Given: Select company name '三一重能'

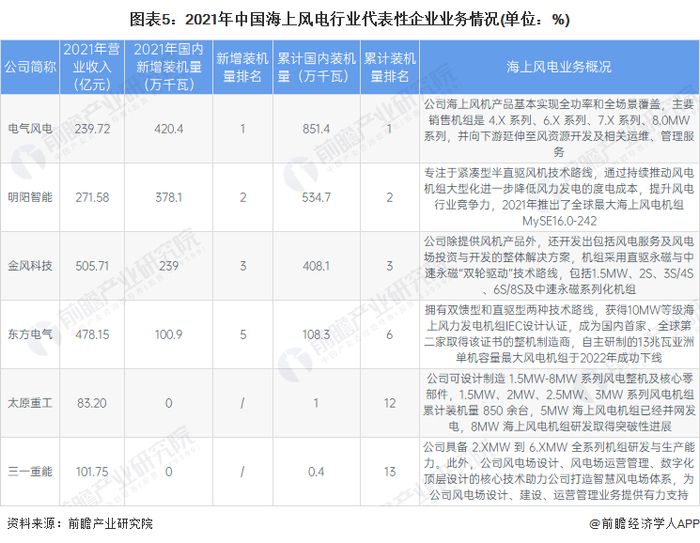Looking at the screenshot, I should tap(30, 472).
